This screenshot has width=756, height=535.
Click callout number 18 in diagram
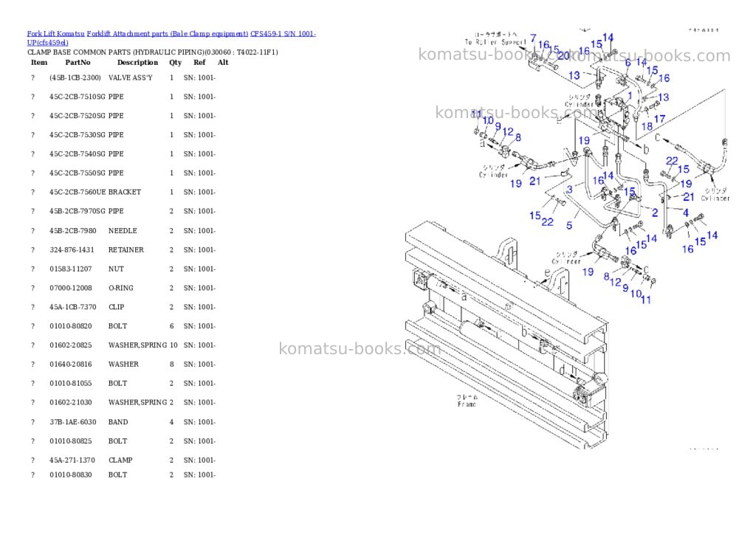point(647,126)
